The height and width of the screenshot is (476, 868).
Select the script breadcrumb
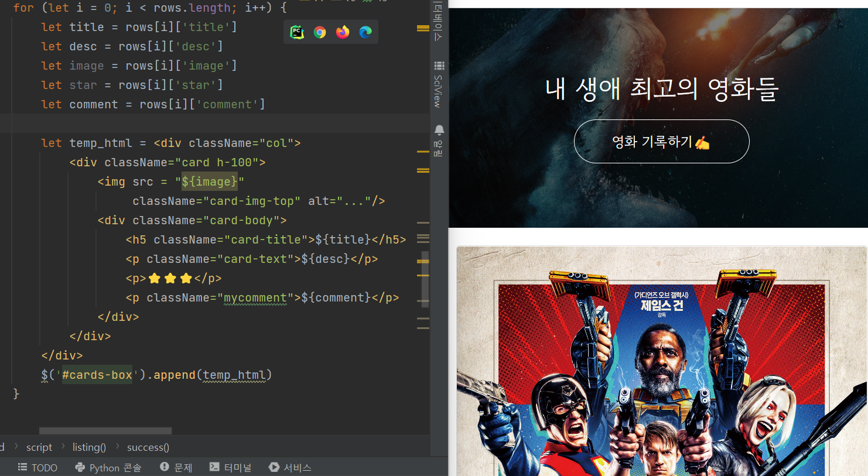39,447
